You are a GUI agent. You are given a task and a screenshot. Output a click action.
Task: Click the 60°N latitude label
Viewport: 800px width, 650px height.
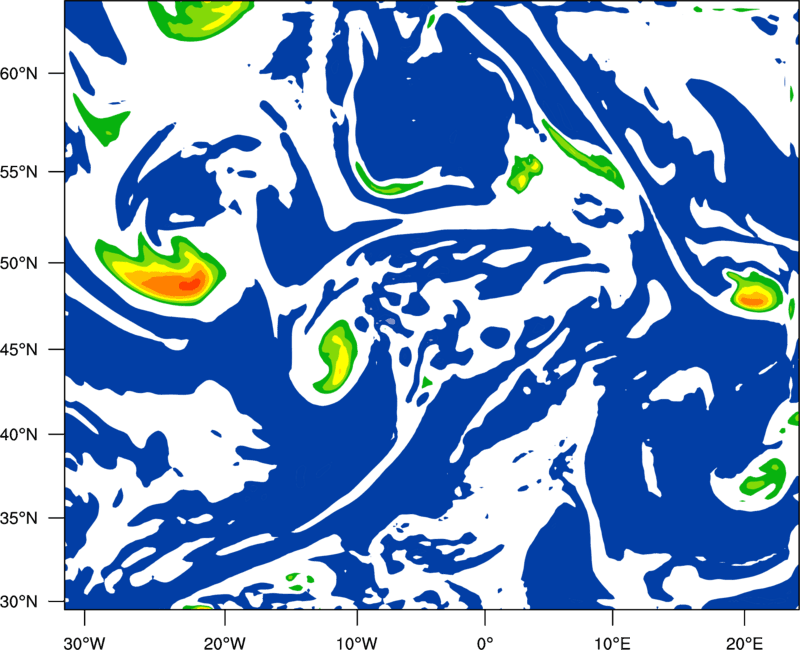coord(19,73)
